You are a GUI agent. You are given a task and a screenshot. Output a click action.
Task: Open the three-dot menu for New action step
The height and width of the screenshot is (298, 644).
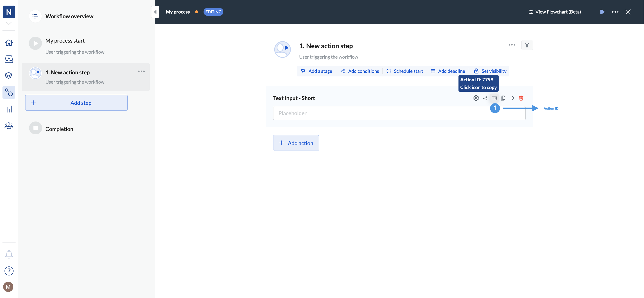[x=142, y=71]
